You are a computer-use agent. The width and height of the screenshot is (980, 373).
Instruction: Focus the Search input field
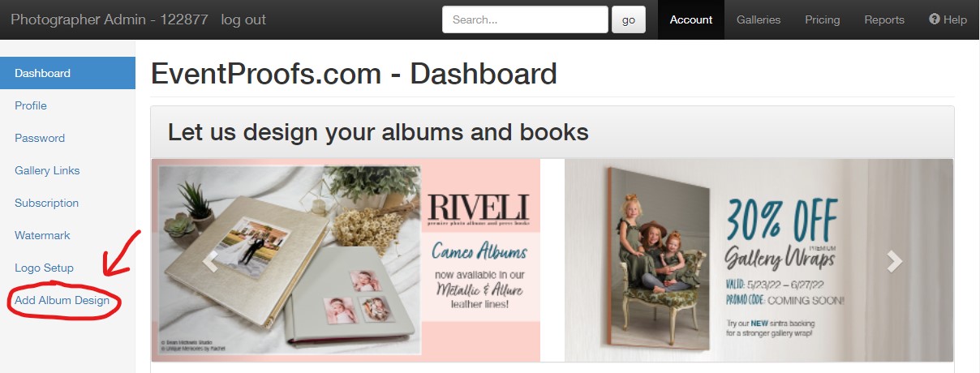click(x=525, y=19)
